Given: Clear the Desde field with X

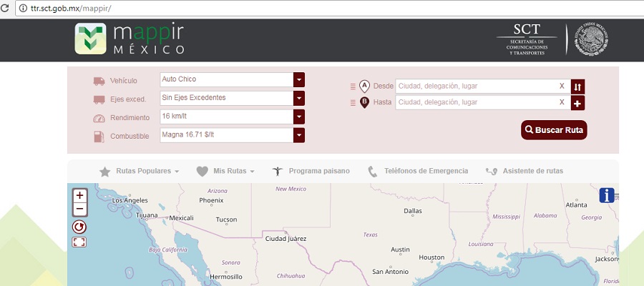Looking at the screenshot, I should pos(562,87).
